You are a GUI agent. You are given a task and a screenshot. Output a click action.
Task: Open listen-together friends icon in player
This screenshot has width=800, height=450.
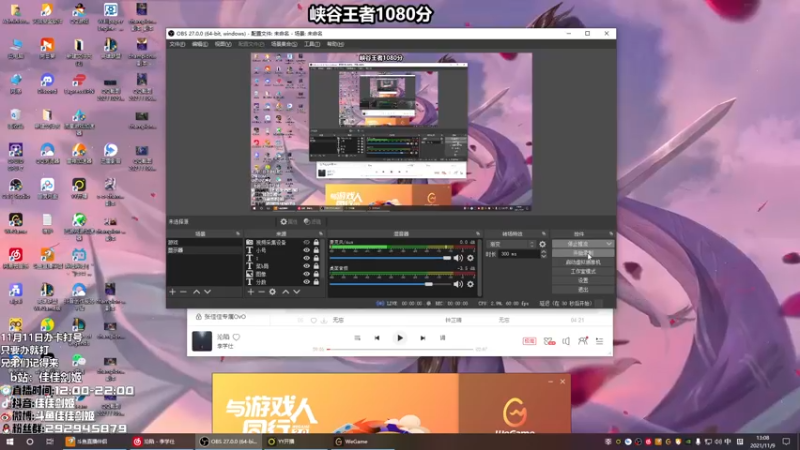point(583,341)
